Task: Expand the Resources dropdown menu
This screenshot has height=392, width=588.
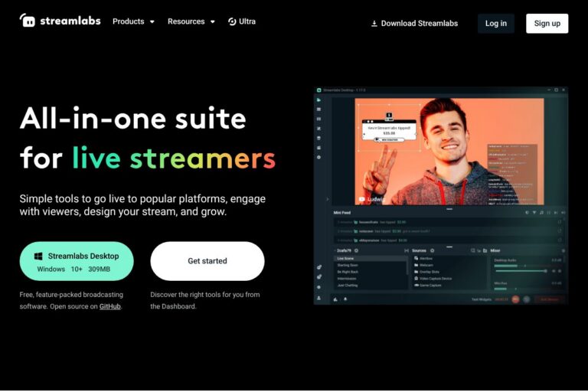Action: 191,22
